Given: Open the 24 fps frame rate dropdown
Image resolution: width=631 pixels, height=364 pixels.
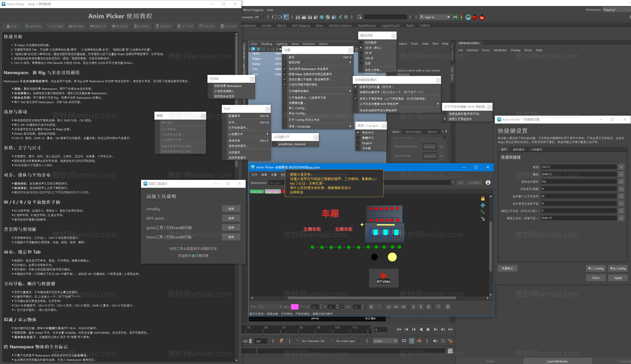Looking at the screenshot, I should 395,341.
